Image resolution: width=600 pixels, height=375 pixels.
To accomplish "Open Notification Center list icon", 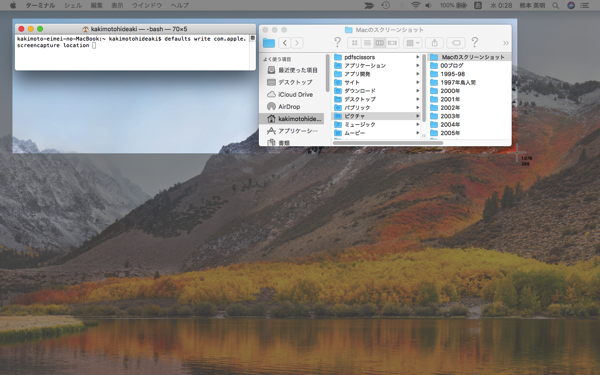I will click(x=584, y=5).
